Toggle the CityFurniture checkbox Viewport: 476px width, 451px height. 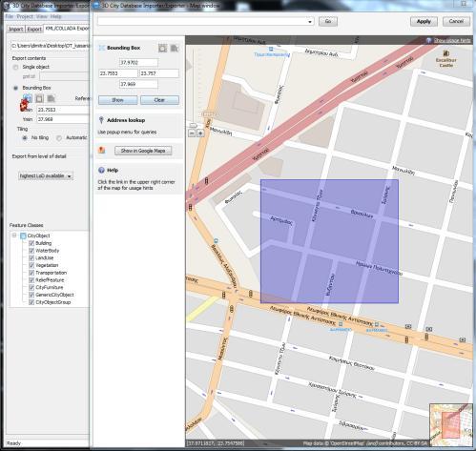(x=31, y=287)
